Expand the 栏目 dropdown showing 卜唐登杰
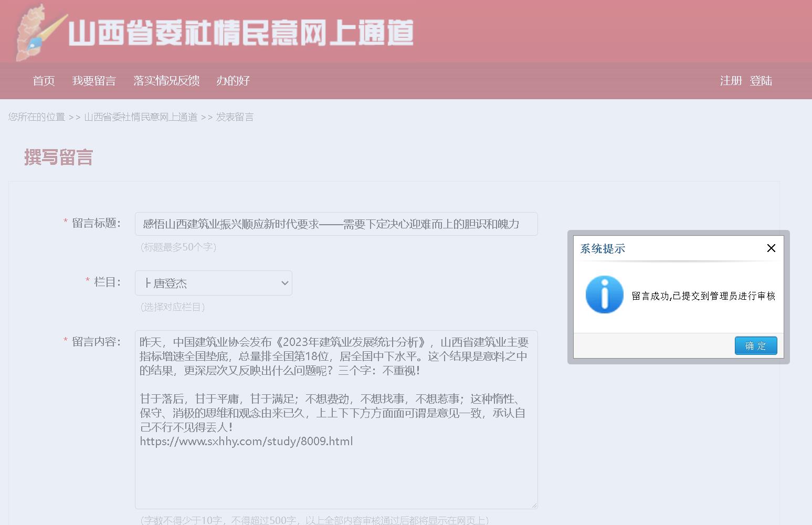812x525 pixels. click(x=214, y=283)
